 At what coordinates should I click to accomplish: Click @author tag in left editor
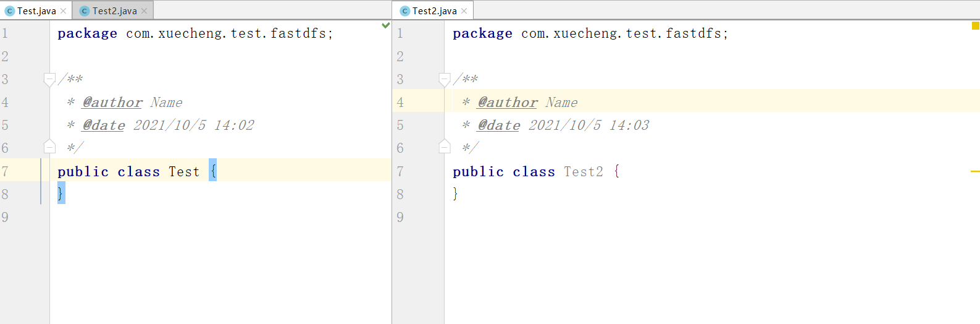point(112,102)
